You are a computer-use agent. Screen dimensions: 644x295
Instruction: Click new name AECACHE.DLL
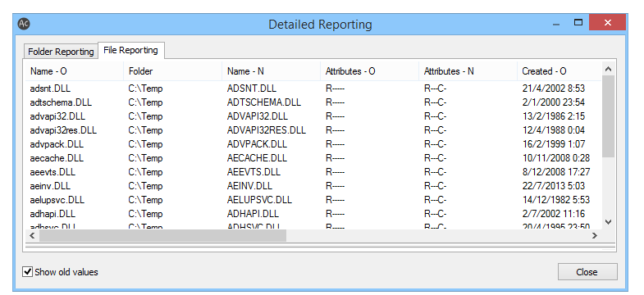(257, 158)
